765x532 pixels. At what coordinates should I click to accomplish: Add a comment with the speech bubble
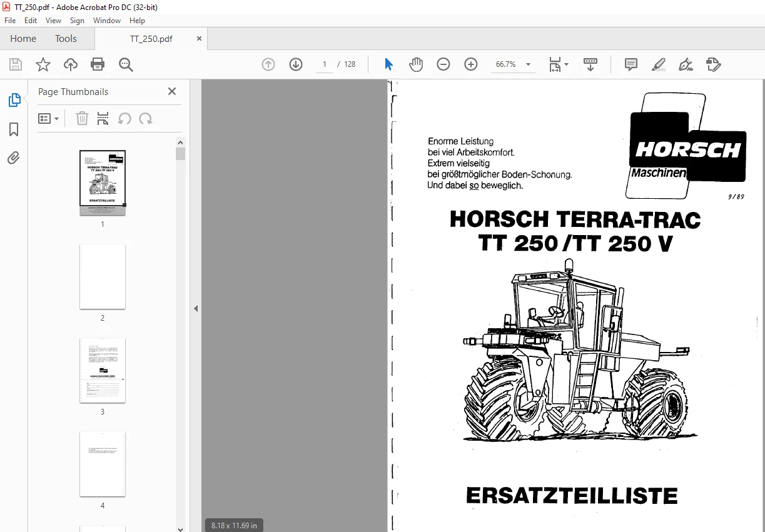click(631, 64)
